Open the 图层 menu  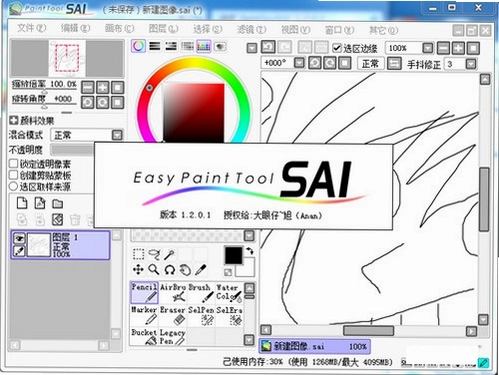point(163,29)
